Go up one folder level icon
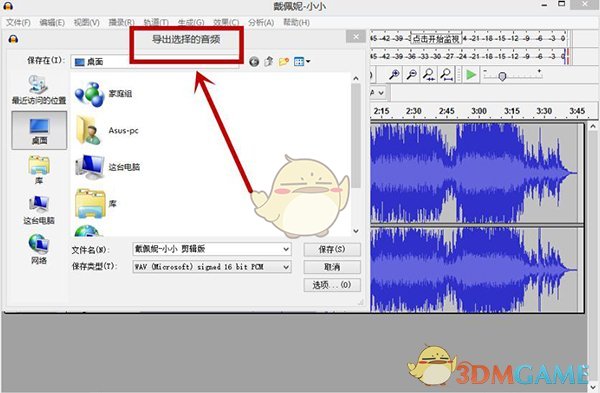This screenshot has width=600, height=393. click(x=269, y=61)
